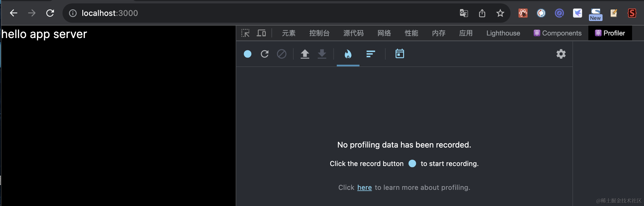This screenshot has height=206, width=644.
Task: Start profiling with the toolbar record button
Action: point(248,54)
